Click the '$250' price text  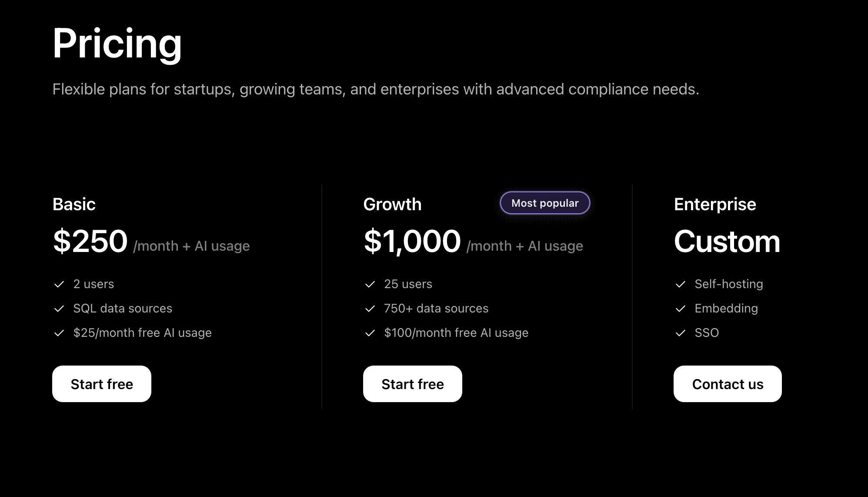(x=89, y=242)
